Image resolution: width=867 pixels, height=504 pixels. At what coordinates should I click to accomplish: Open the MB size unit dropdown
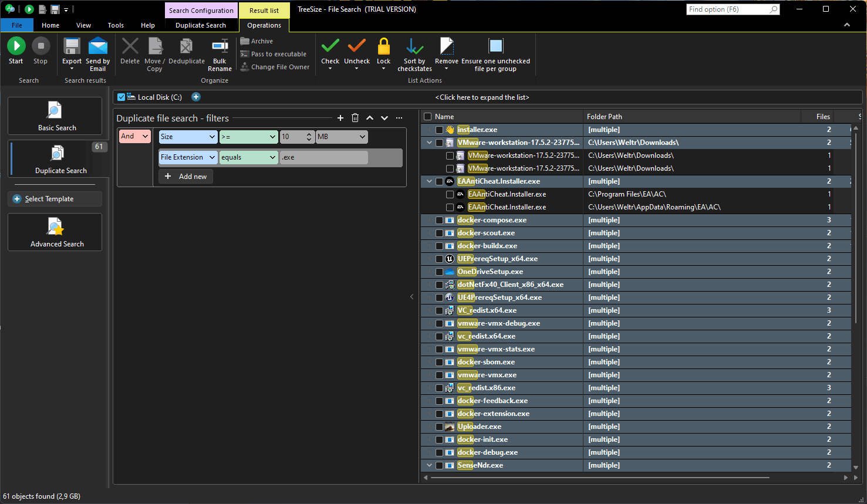[342, 137]
